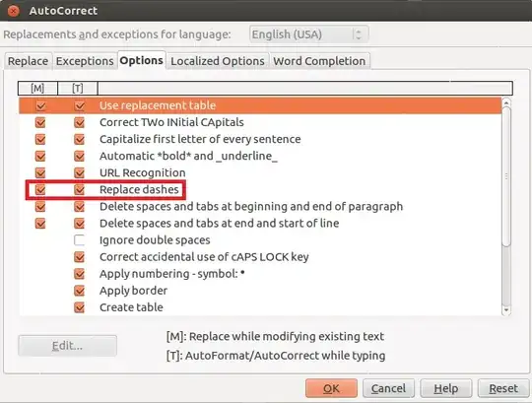Disable [M] checkbox for Replace dashes
This screenshot has height=403, width=532.
coord(40,189)
